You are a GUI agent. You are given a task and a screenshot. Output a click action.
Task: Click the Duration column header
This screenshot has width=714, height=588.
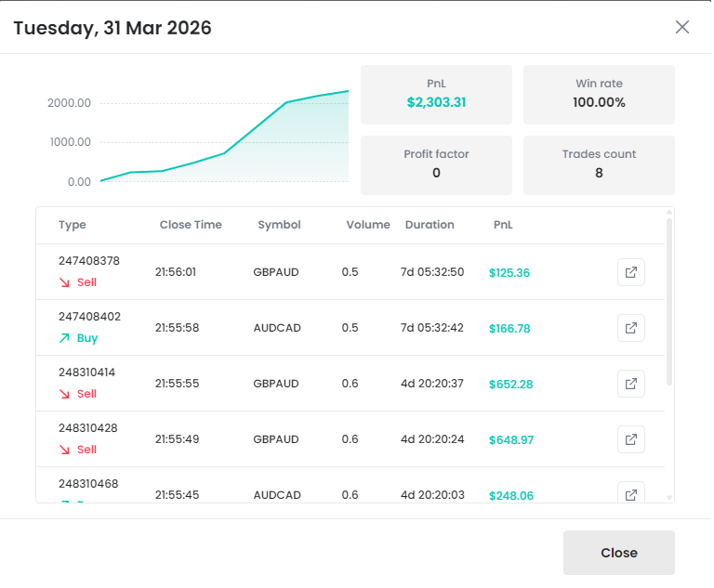coord(430,225)
